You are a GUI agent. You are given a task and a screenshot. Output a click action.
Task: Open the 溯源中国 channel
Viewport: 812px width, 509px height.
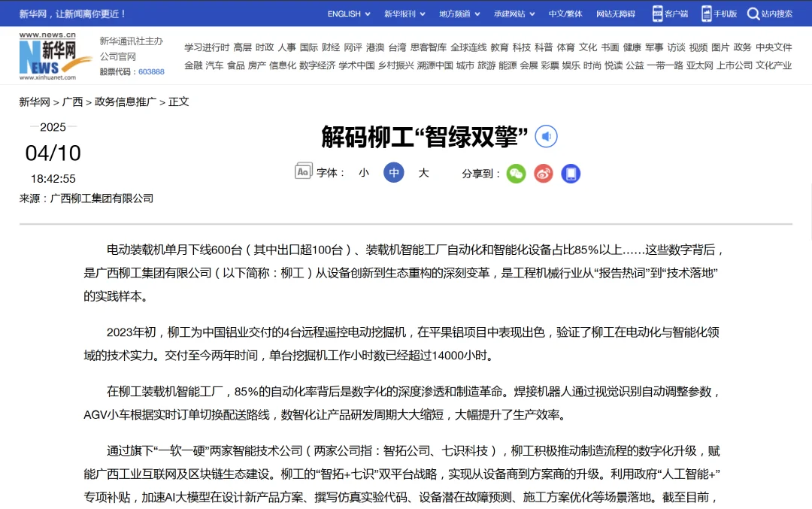tap(435, 65)
